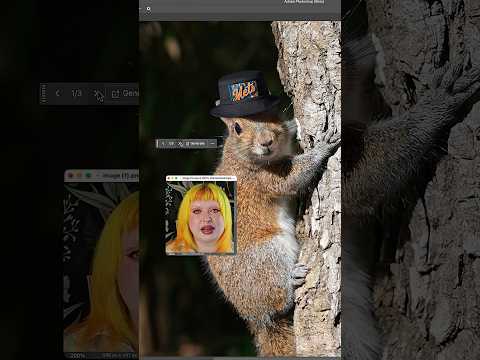Click the grip handle of the small contextual taskbar
The image size is (480, 360).
[157, 143]
